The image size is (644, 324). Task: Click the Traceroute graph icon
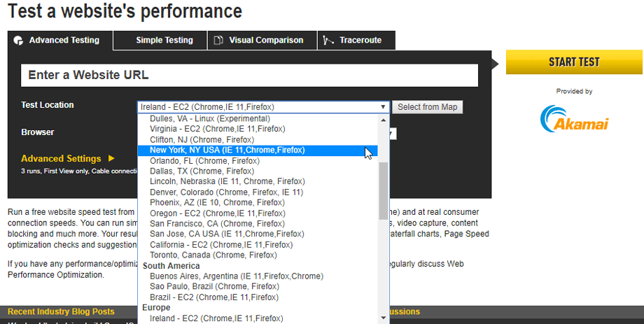[328, 41]
